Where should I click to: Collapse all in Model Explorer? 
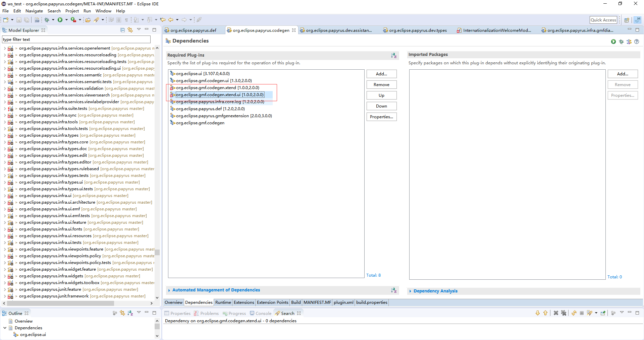click(x=122, y=30)
